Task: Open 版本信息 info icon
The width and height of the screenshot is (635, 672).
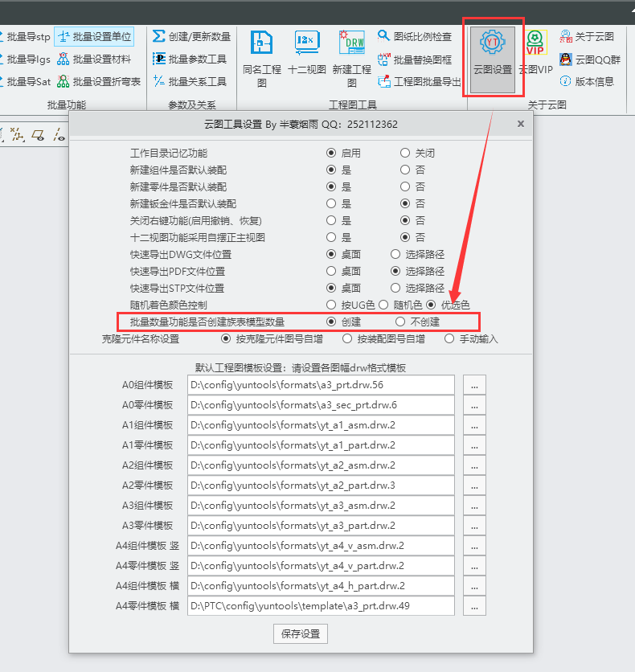Action: click(566, 81)
